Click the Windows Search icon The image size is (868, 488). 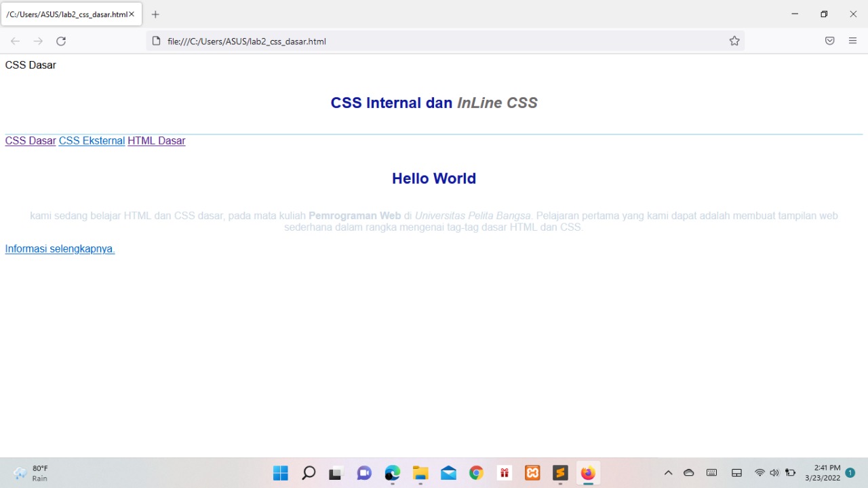[309, 472]
